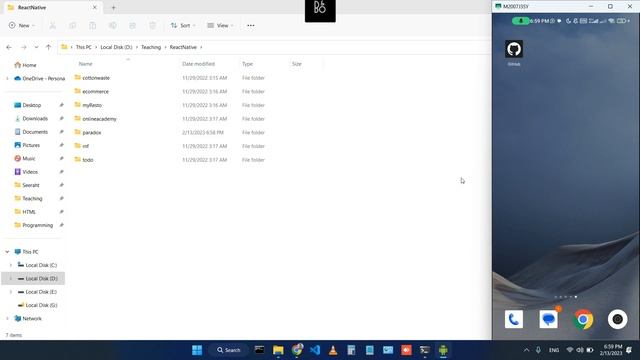The width and height of the screenshot is (640, 360).
Task: Open Camera app on phone mirror
Action: click(x=618, y=319)
